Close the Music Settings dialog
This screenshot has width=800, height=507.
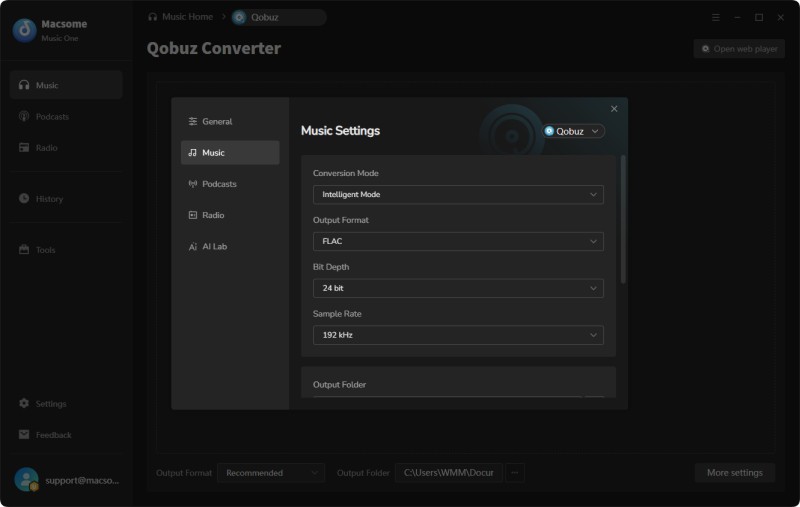tap(614, 109)
